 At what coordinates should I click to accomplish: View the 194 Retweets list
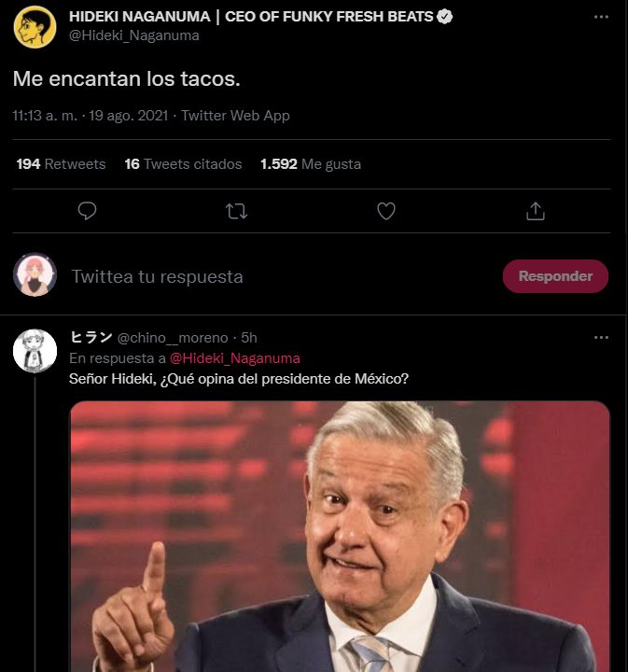point(62,164)
